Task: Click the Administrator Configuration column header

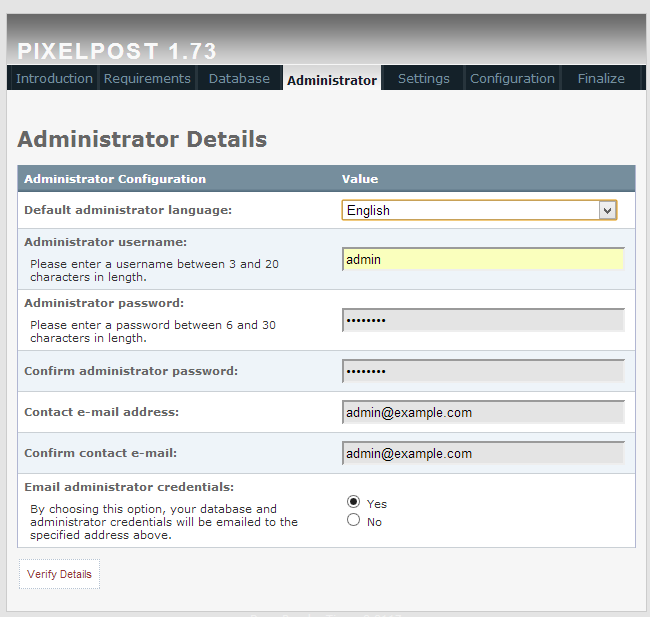Action: (x=115, y=179)
